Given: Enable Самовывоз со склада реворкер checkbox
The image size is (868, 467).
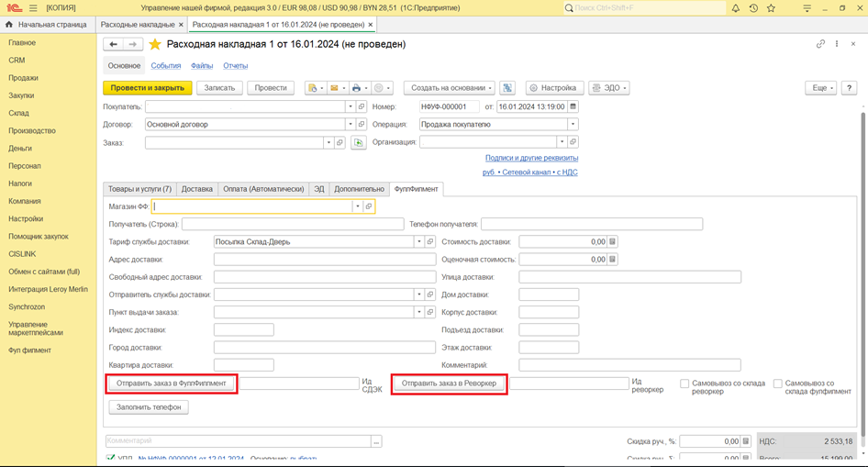Looking at the screenshot, I should click(x=684, y=384).
